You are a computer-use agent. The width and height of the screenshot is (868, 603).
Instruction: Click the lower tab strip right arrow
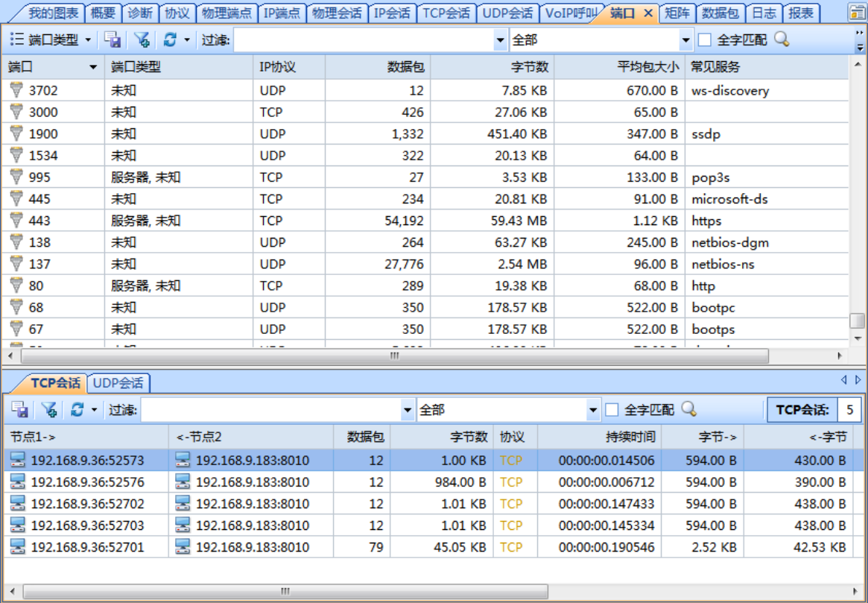tap(858, 380)
